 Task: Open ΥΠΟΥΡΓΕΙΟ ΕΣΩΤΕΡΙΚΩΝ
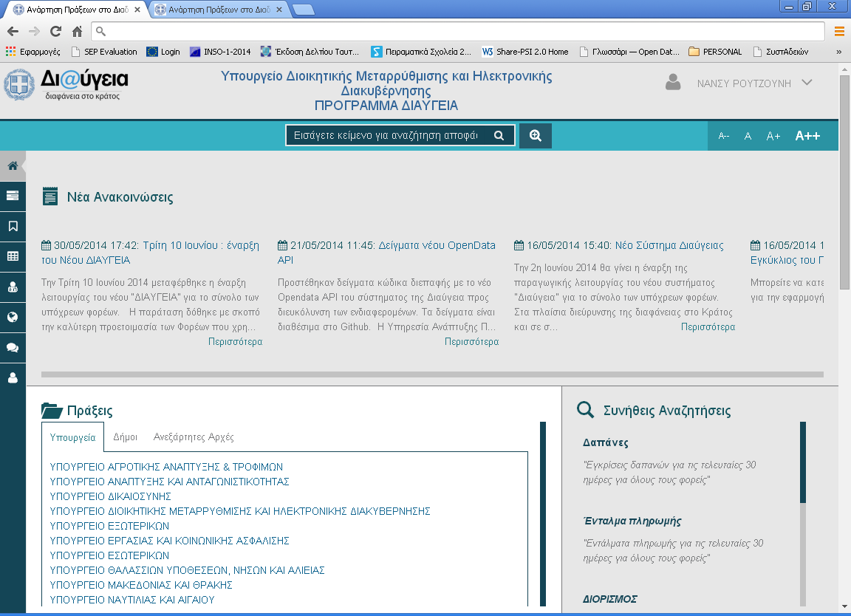click(x=109, y=555)
